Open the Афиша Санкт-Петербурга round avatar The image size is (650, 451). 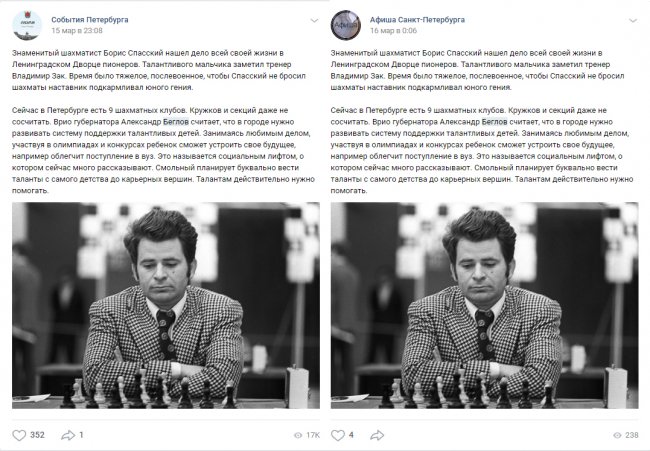coord(346,25)
